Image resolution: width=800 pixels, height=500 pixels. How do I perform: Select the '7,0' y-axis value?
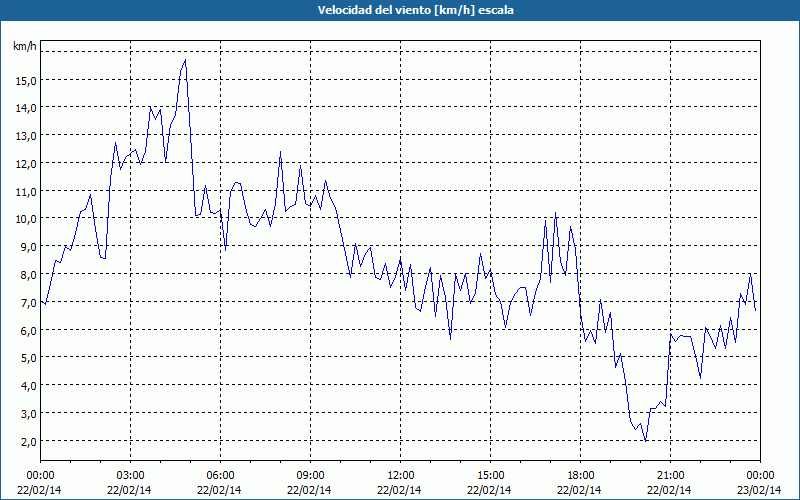(29, 303)
